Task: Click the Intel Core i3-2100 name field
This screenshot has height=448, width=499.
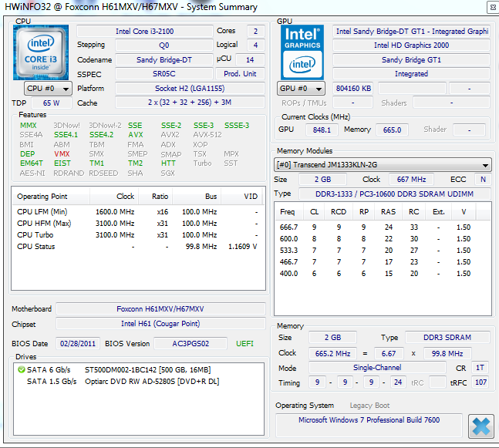Action: [x=145, y=31]
